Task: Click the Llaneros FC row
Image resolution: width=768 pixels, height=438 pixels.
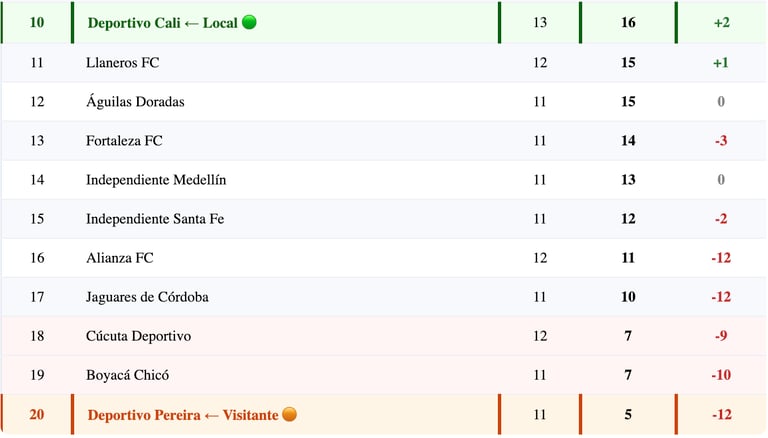Action: point(122,62)
